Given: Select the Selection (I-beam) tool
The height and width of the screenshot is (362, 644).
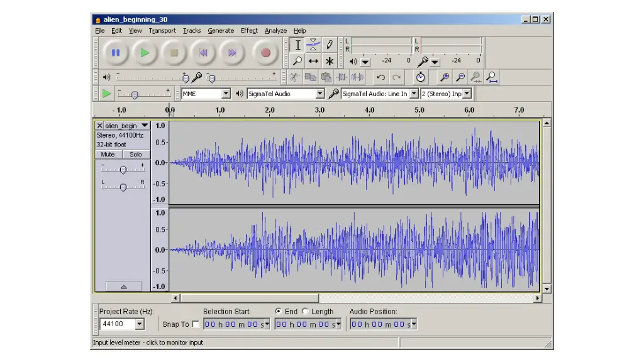Looking at the screenshot, I should 297,45.
